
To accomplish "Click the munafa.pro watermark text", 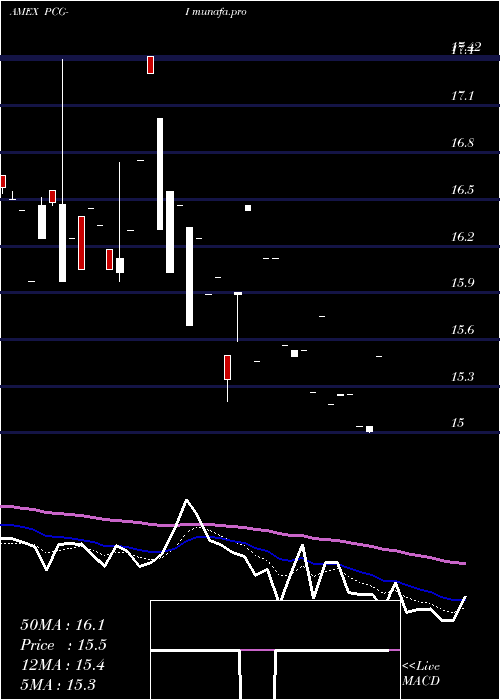I will pyautogui.click(x=220, y=12).
